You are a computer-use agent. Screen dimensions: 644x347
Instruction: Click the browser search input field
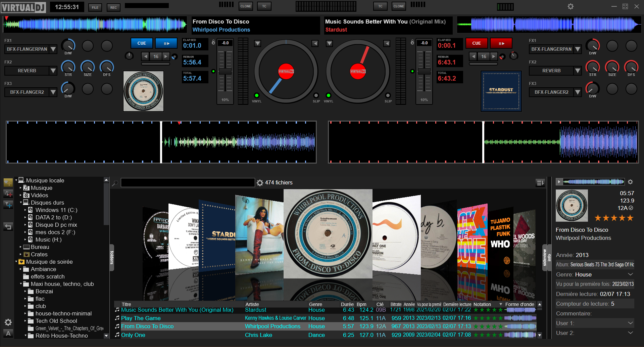188,182
